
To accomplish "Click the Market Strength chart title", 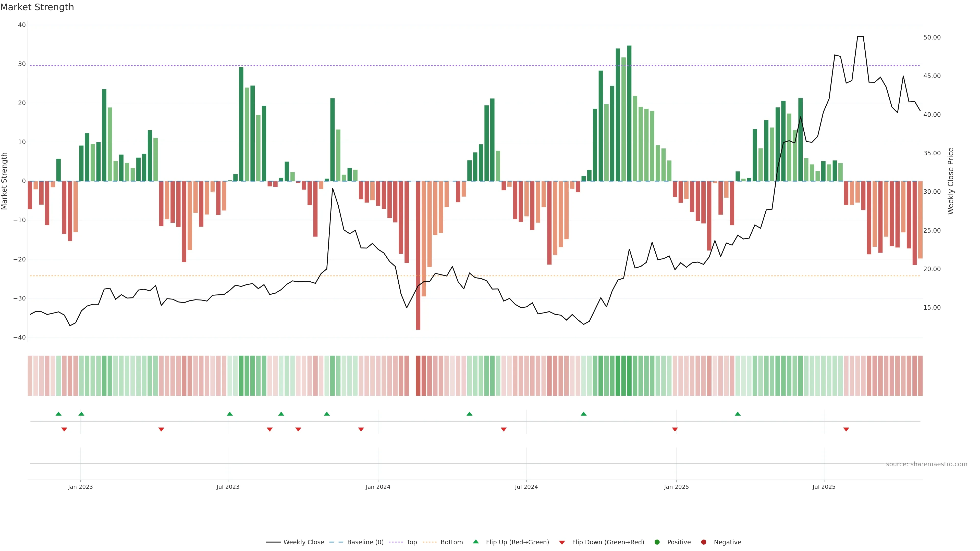I will pos(37,7).
